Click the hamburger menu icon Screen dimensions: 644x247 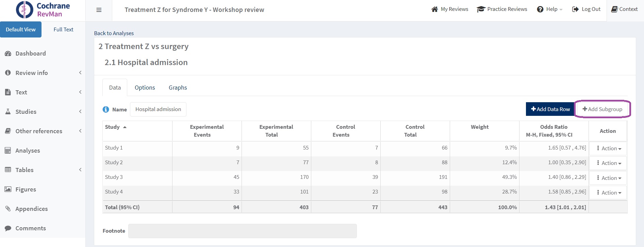click(x=99, y=10)
